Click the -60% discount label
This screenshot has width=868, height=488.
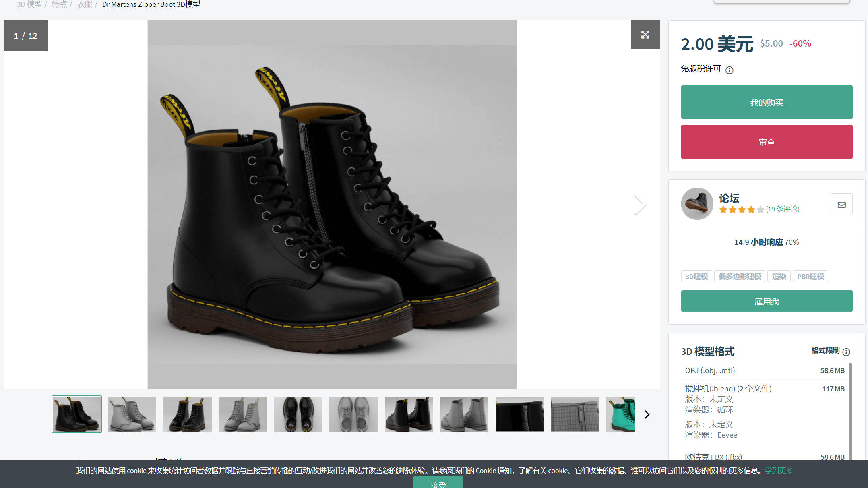(x=800, y=43)
